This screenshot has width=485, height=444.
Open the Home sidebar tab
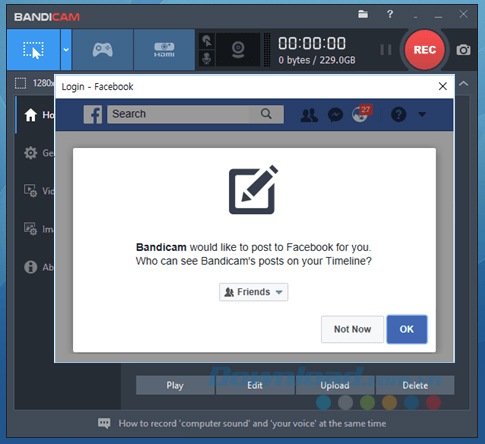tap(35, 115)
